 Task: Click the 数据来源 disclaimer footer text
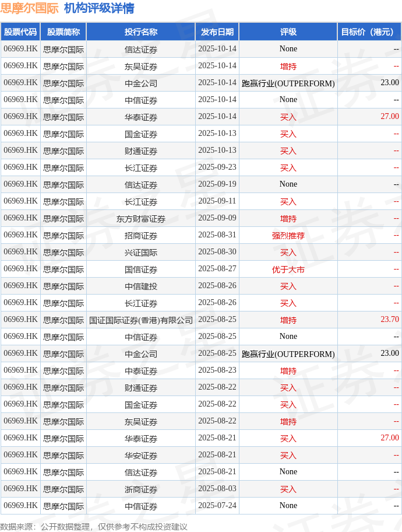(x=94, y=527)
